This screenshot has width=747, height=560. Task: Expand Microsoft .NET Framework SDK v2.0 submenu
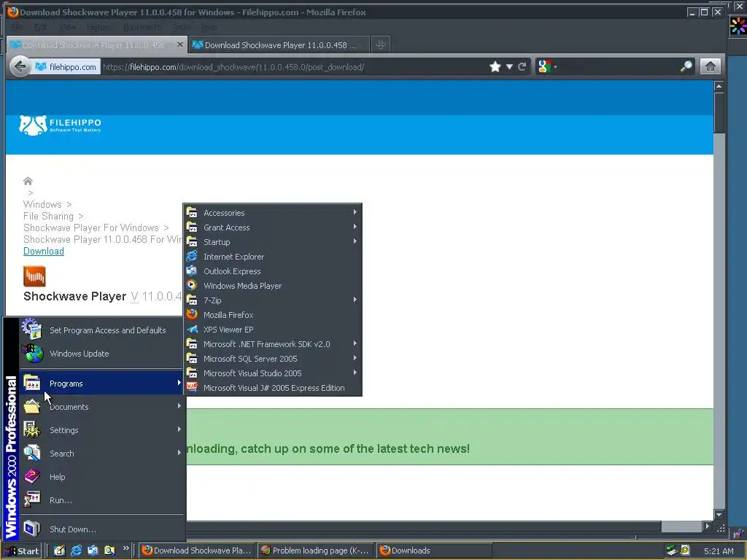pos(273,344)
